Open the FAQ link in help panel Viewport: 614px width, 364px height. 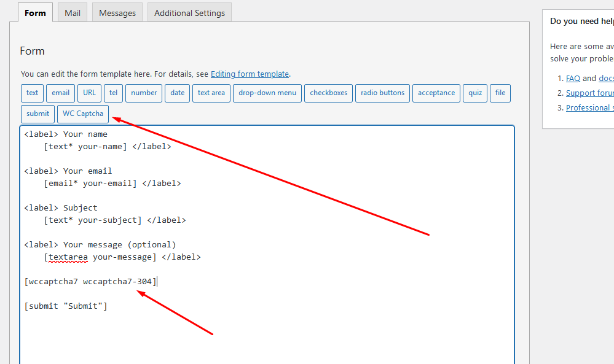pos(573,78)
